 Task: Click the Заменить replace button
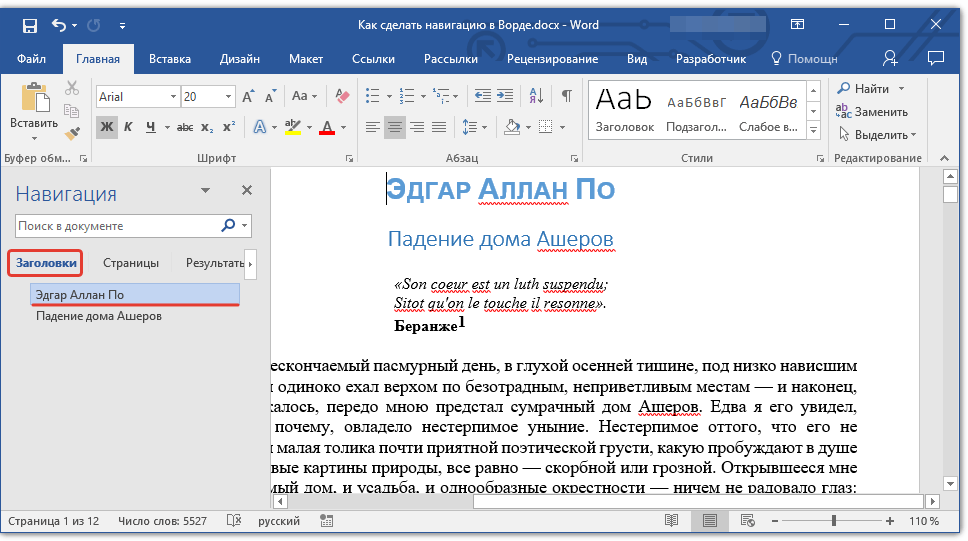(872, 112)
